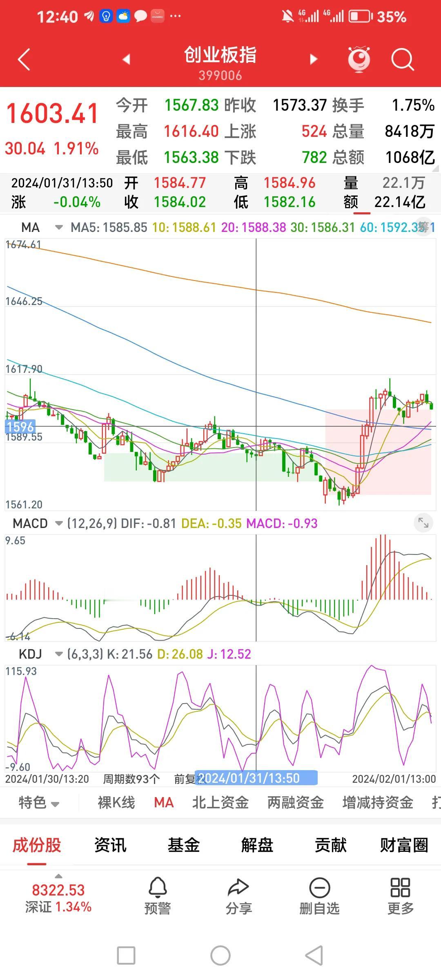441x980 pixels.
Task: Switch to 成份股 tab
Action: pyautogui.click(x=37, y=845)
